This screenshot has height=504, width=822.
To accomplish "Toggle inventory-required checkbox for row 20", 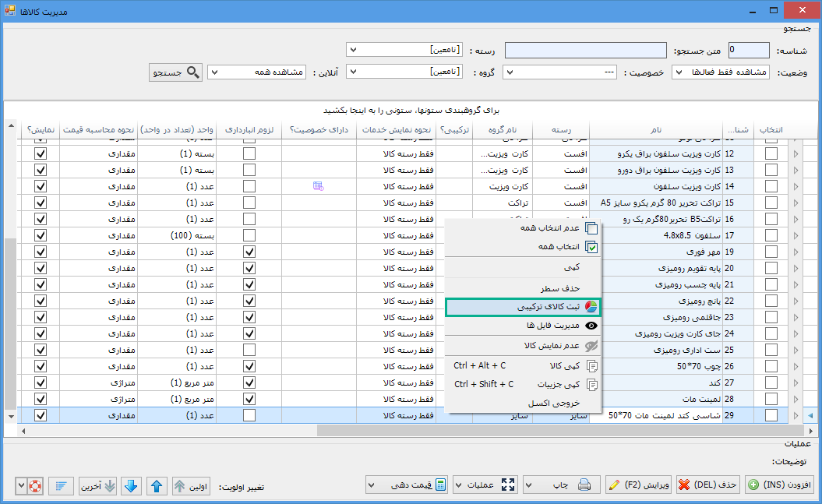I will tap(249, 268).
